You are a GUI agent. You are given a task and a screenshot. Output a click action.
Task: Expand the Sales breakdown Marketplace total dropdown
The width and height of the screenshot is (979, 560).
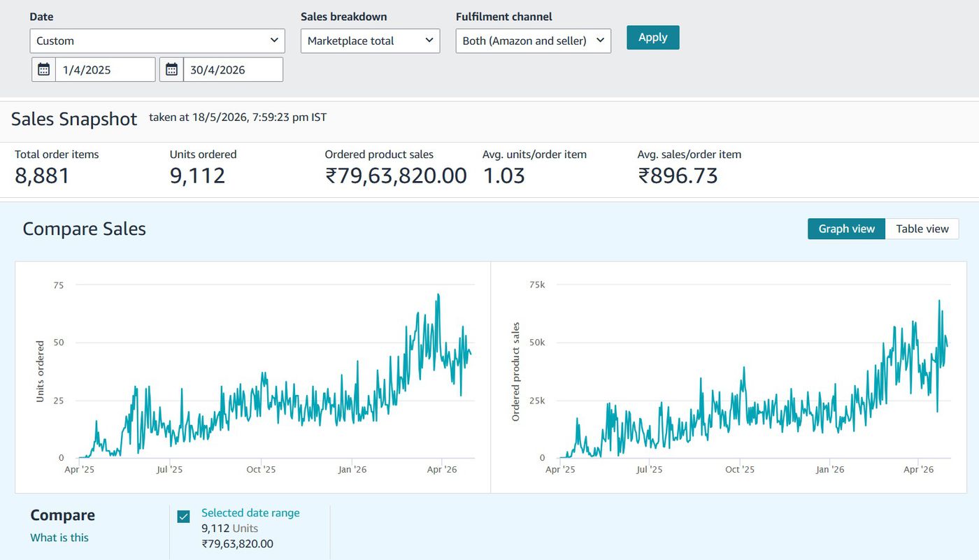coord(370,41)
